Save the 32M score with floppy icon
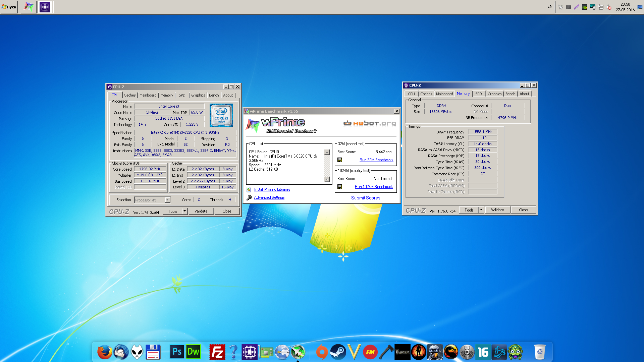This screenshot has width=644, height=362. click(340, 160)
